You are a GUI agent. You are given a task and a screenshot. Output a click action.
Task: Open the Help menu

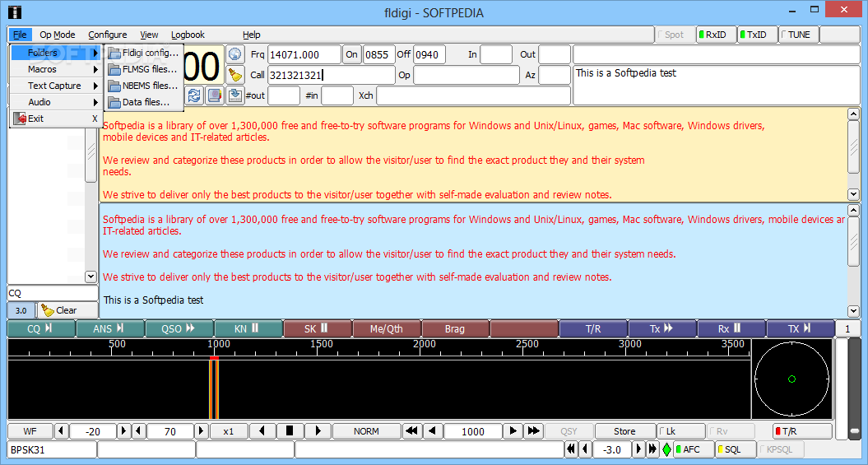(251, 35)
